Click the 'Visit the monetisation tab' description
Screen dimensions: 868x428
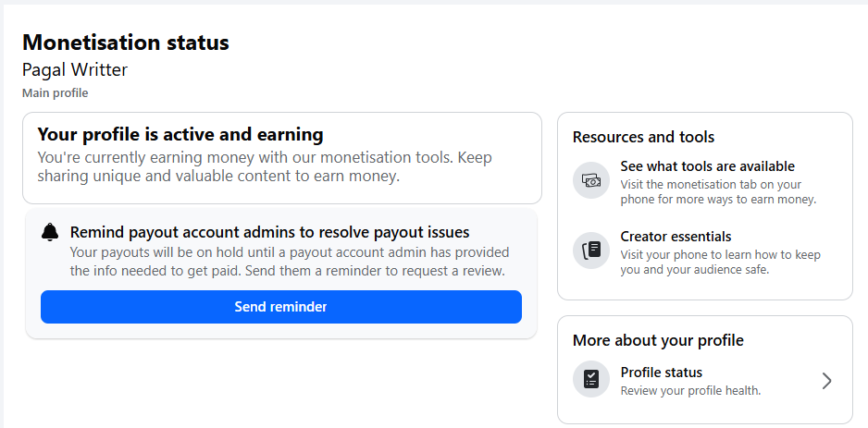(718, 192)
